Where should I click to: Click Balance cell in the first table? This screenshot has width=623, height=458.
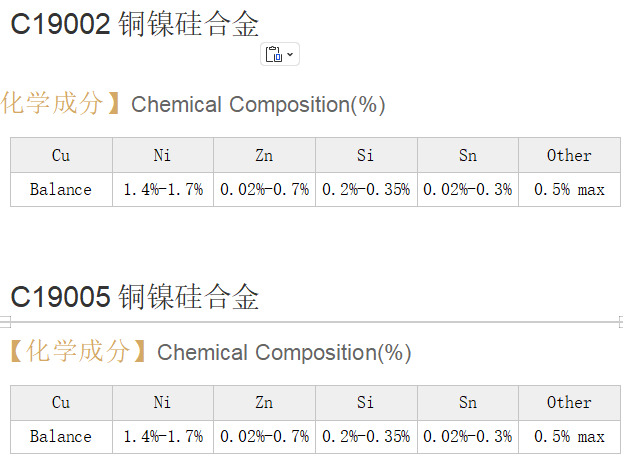tap(61, 189)
